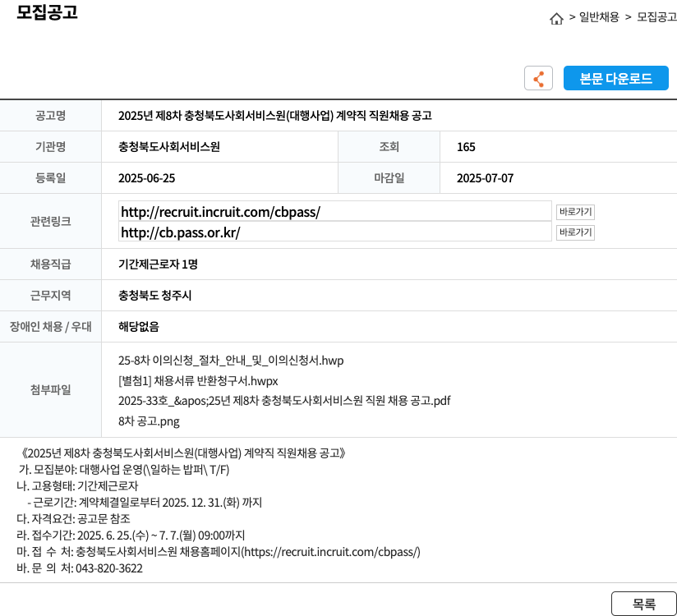Click the body line 다. 자격요건: 공고문 참조
This screenshot has height=616, width=677.
73,519
